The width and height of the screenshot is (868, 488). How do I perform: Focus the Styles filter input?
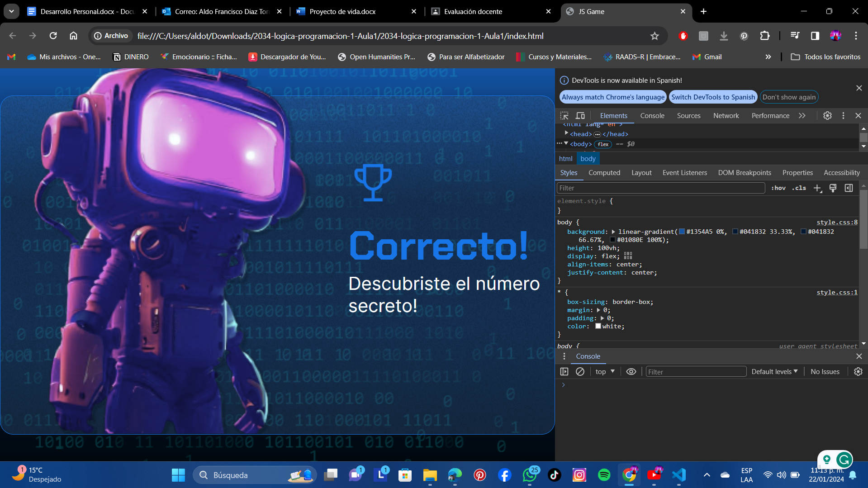[660, 188]
